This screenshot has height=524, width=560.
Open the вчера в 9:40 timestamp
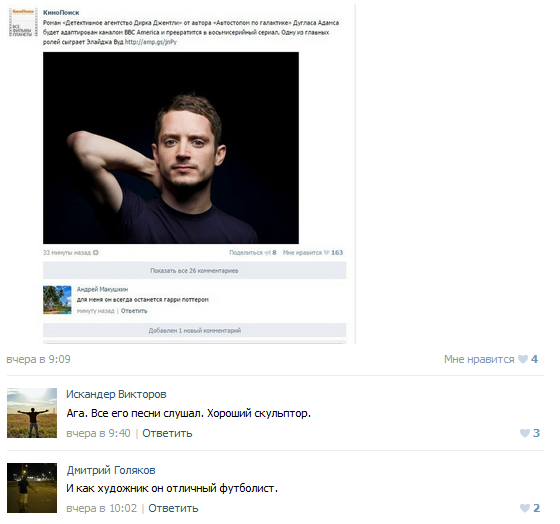point(98,433)
